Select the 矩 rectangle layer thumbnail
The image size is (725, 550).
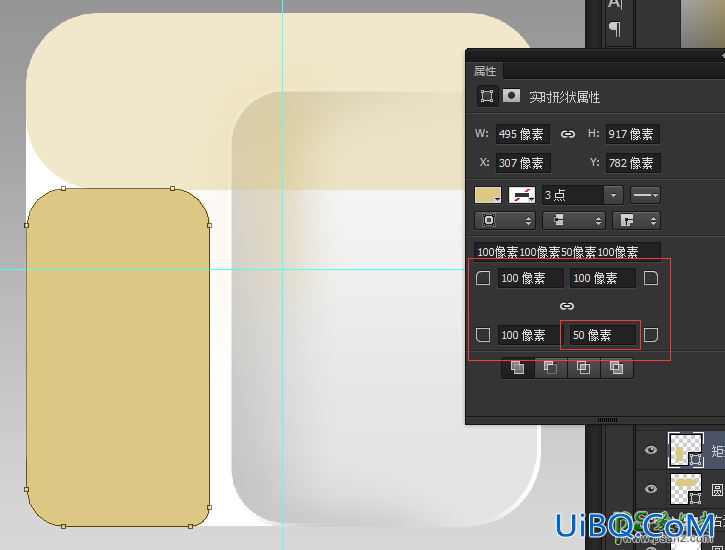click(x=686, y=450)
